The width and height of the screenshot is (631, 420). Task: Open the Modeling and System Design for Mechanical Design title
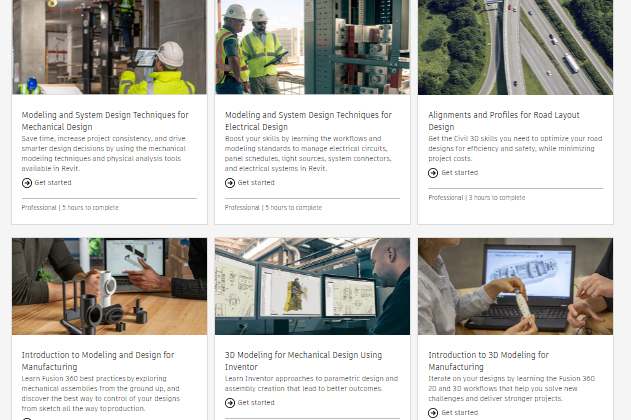click(105, 121)
